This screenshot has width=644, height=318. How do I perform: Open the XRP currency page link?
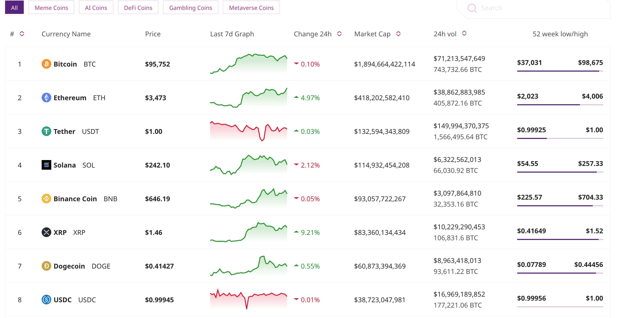click(60, 232)
